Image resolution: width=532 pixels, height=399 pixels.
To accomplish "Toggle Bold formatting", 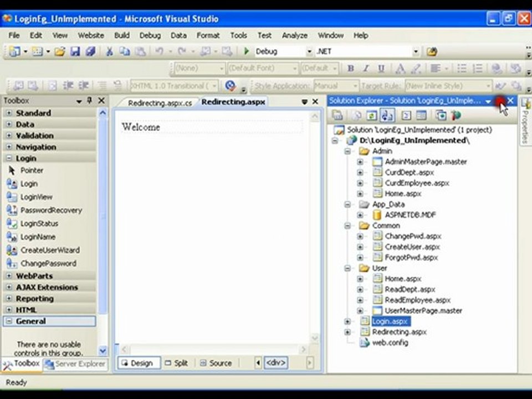I will click(351, 69).
